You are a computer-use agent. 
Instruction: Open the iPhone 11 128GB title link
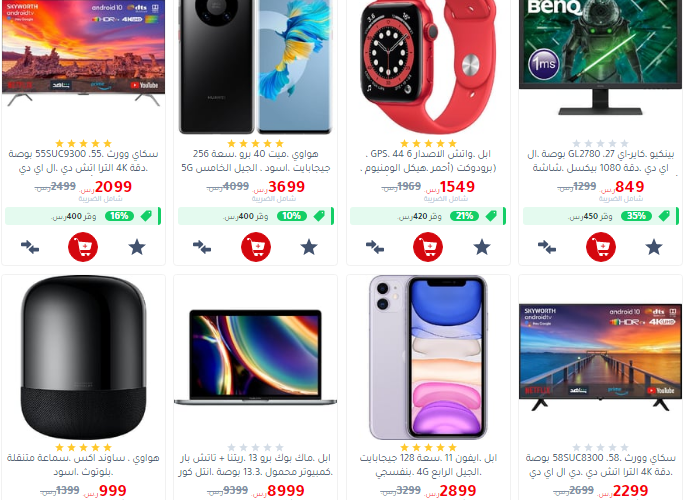[428, 465]
